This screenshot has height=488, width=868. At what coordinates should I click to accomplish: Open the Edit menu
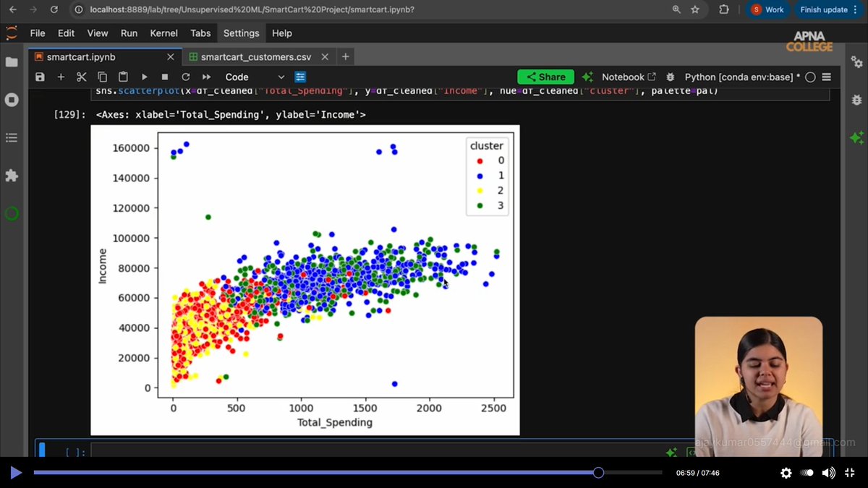(66, 33)
